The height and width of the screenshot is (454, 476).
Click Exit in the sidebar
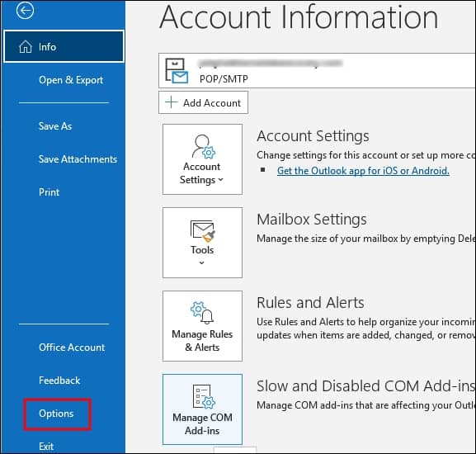(46, 447)
